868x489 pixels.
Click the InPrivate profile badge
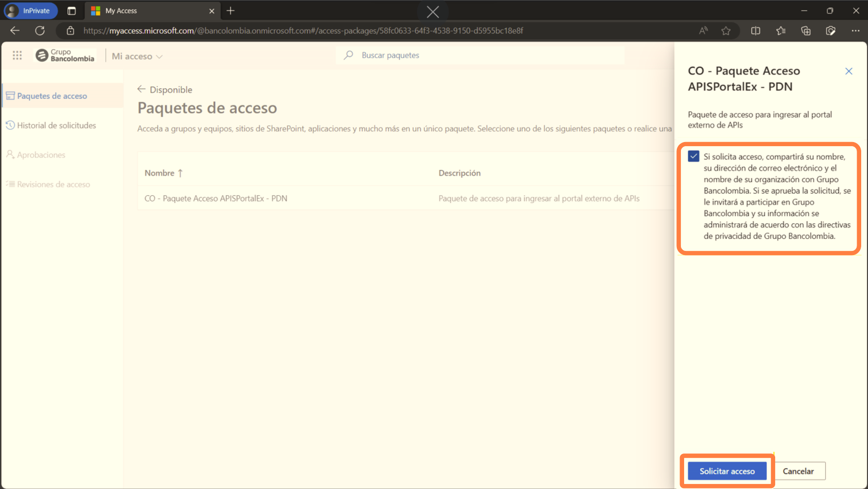(x=31, y=10)
